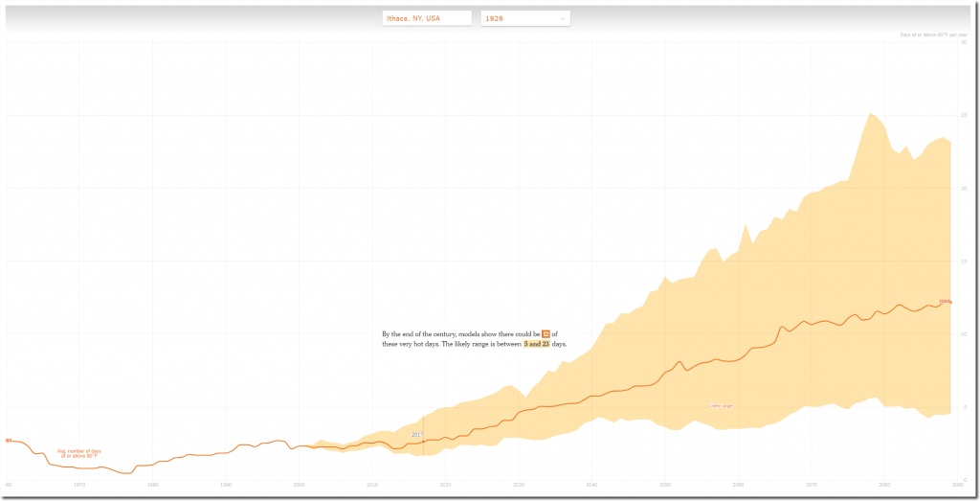This screenshot has width=980, height=501.
Task: Click the 10 value on the y-axis
Action: coord(963,333)
